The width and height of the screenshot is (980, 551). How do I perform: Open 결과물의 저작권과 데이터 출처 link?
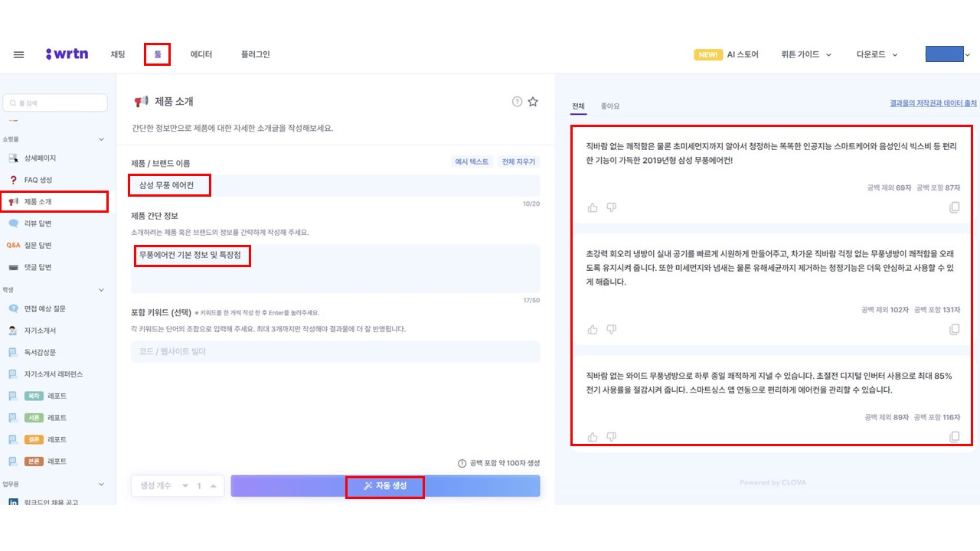(933, 103)
